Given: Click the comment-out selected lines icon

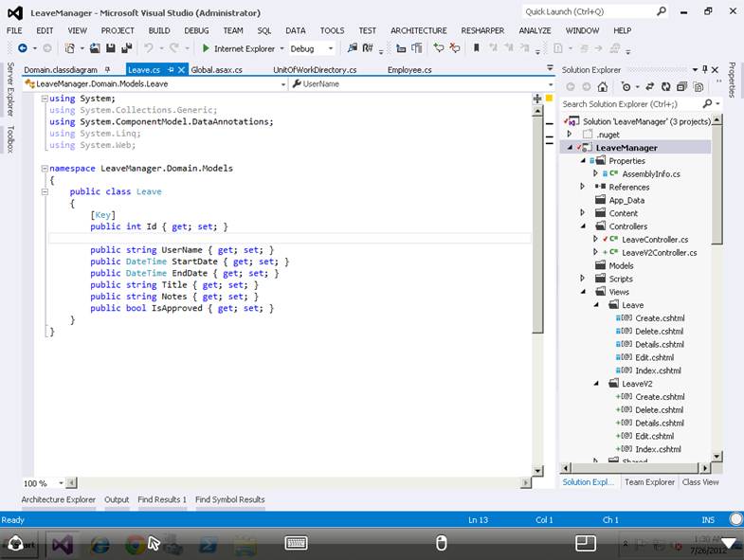Looking at the screenshot, I should pyautogui.click(x=439, y=48).
